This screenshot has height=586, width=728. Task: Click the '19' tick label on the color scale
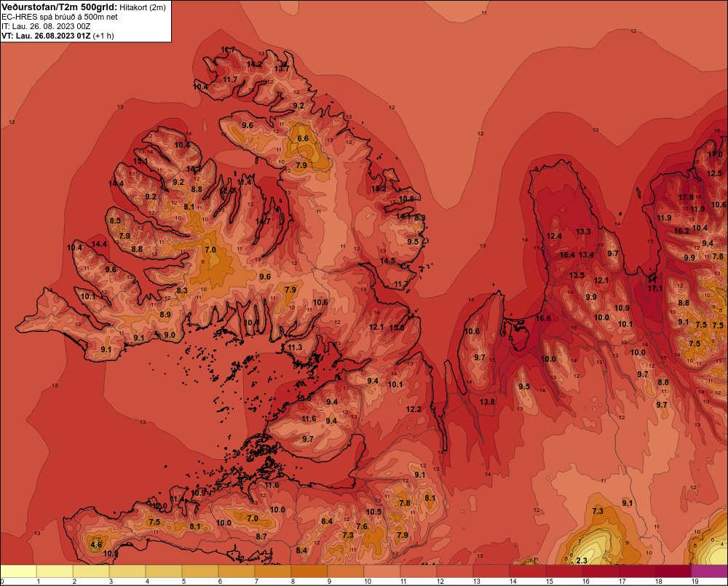pos(695,582)
